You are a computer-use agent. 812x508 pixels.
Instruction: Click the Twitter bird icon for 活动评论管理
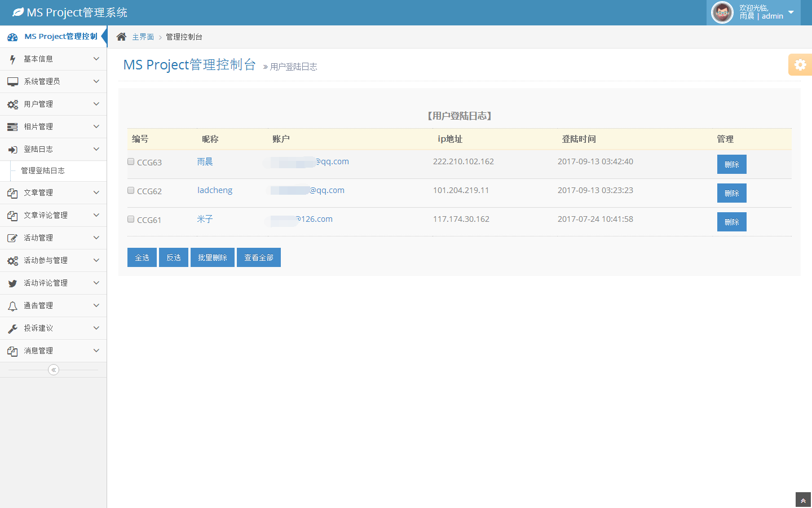click(x=12, y=283)
